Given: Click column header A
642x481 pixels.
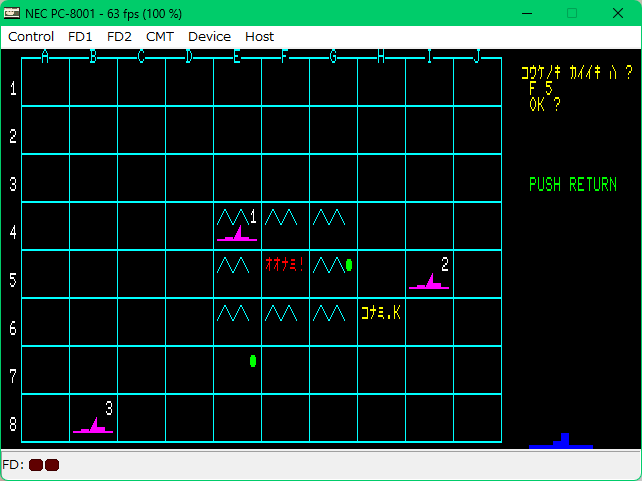Looking at the screenshot, I should coord(45,56).
